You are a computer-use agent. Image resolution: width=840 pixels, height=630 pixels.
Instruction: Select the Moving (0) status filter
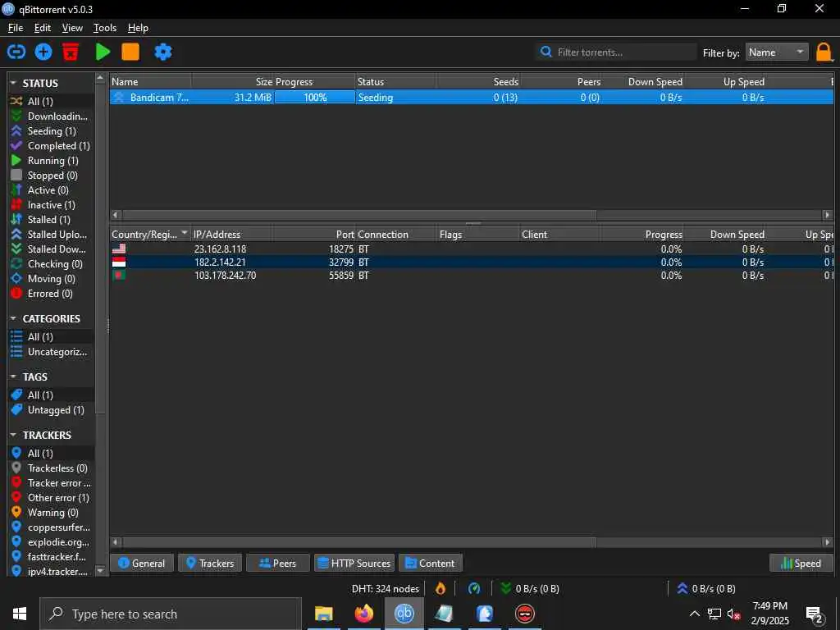click(52, 279)
